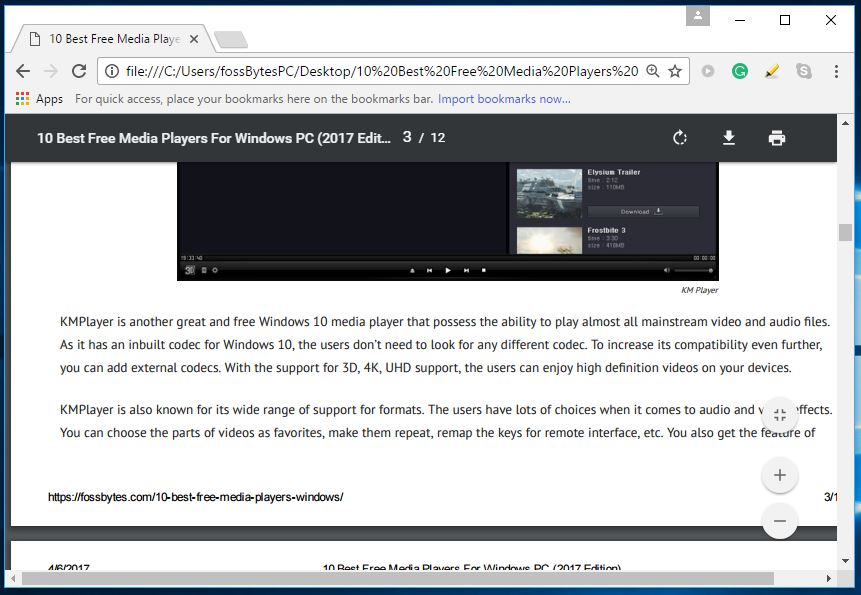Bookmark the page with the star icon
861x595 pixels.
tap(676, 71)
